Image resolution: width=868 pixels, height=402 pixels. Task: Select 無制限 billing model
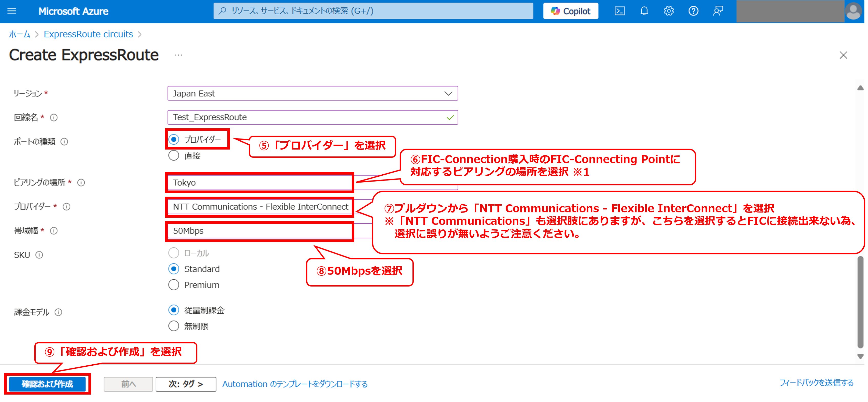pos(174,326)
